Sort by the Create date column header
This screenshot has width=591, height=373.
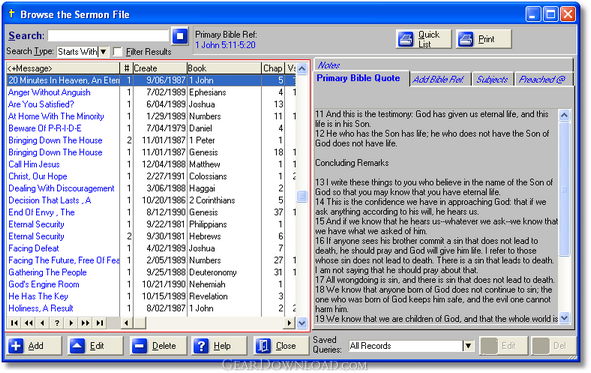160,68
